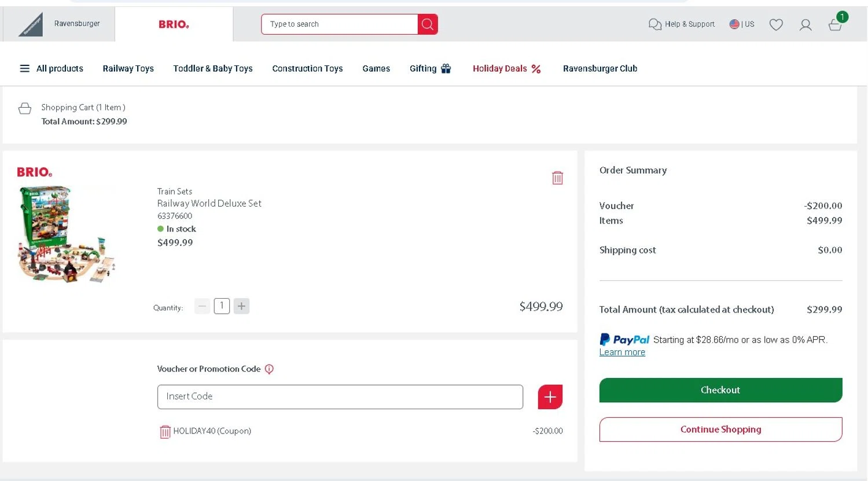
Task: Click the HOLIDAY40 (Coupon) label
Action: pyautogui.click(x=212, y=431)
